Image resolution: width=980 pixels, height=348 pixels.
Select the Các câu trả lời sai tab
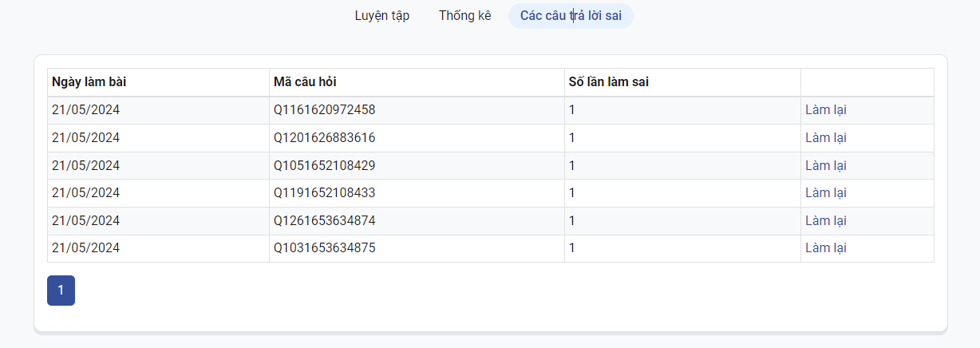click(571, 16)
